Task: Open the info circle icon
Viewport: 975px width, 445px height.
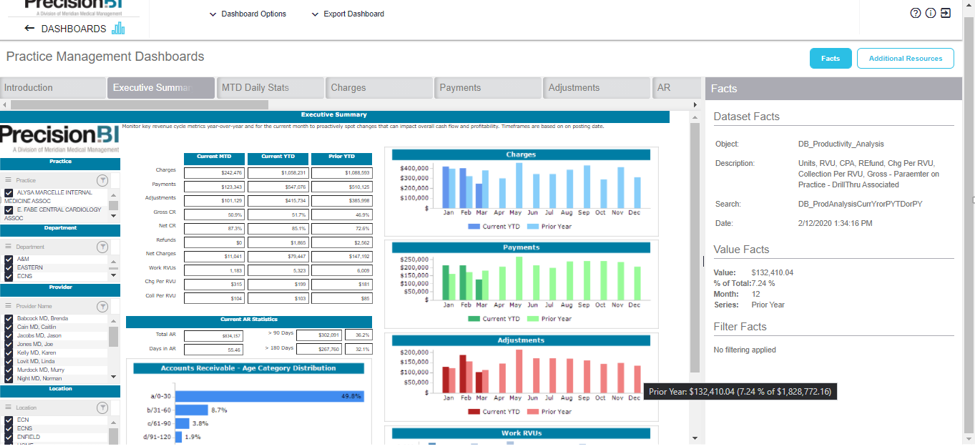Action: pos(931,13)
